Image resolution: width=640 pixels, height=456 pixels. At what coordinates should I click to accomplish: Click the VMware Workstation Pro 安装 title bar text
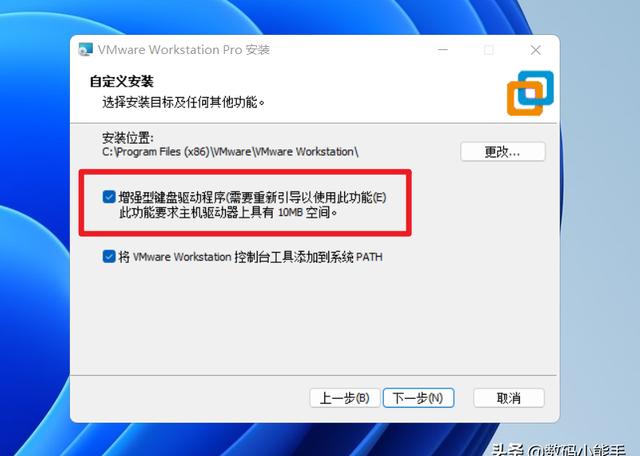pos(184,50)
